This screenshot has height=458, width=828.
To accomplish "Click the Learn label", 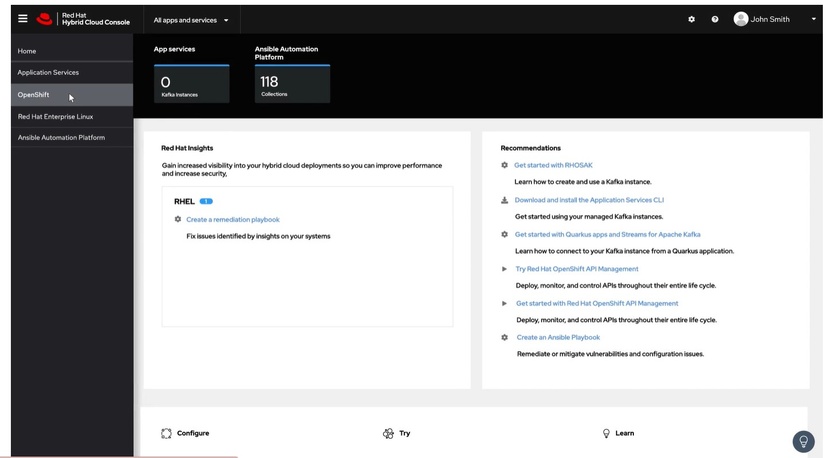I will click(x=625, y=433).
